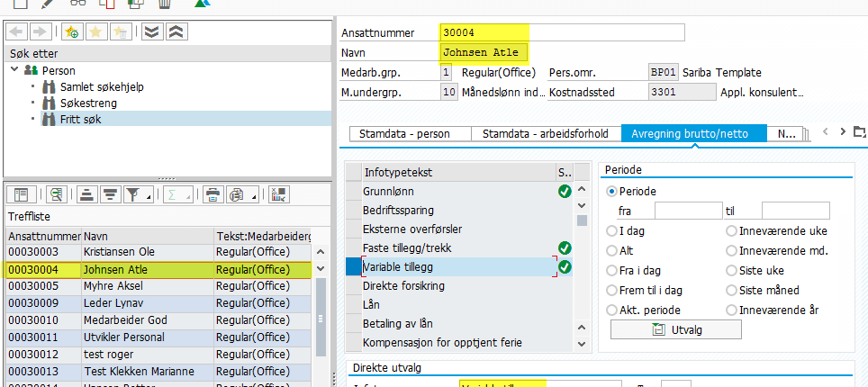Image resolution: width=868 pixels, height=387 pixels.
Task: Switch to Avregning brutto/netto tab
Action: click(x=693, y=133)
